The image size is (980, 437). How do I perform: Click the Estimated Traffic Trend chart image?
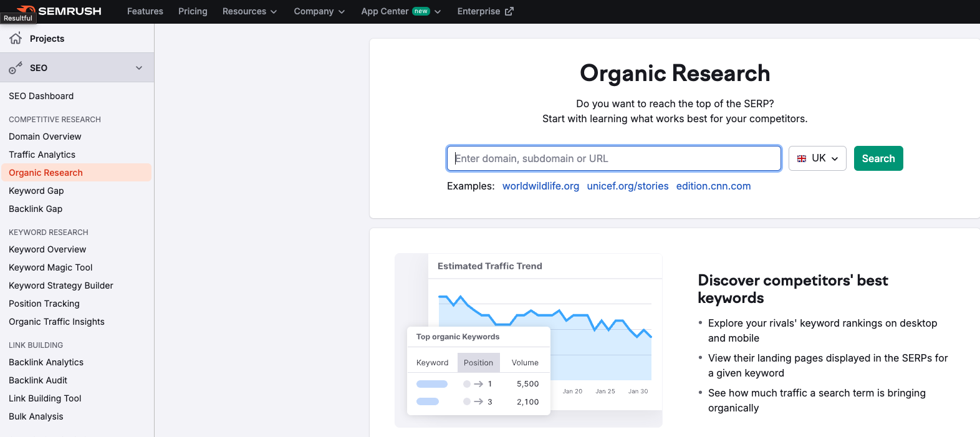tap(529, 340)
